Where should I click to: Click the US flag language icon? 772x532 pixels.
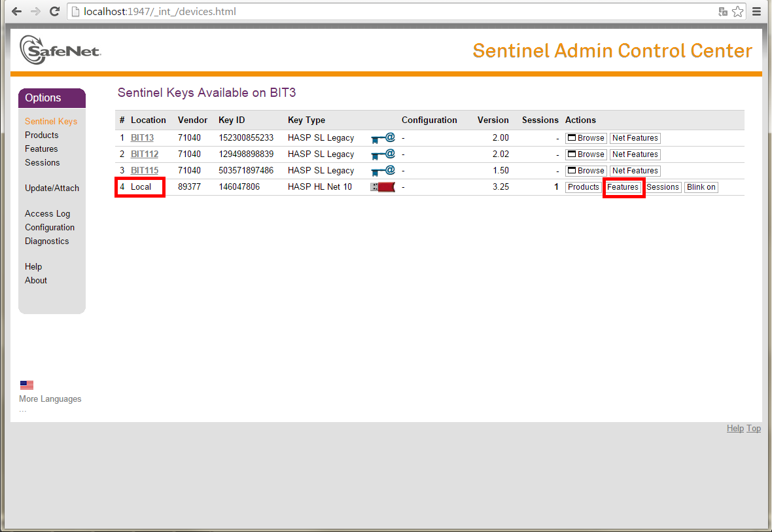[27, 385]
